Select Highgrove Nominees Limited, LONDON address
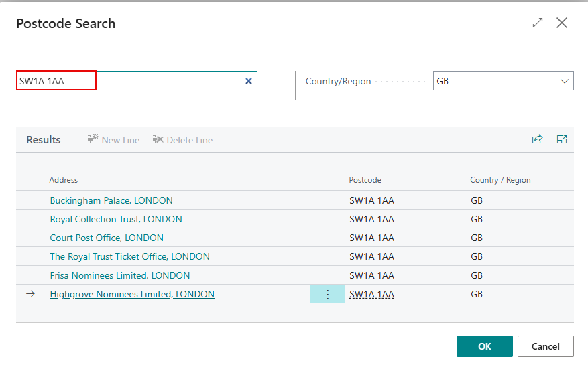 click(x=132, y=294)
